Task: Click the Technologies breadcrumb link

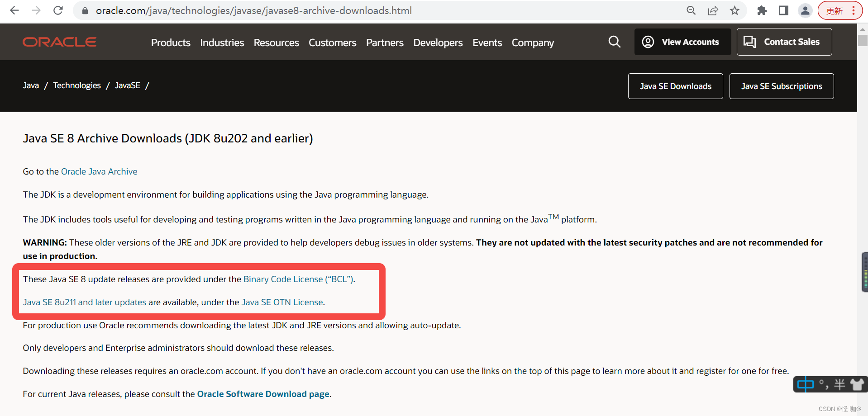Action: (77, 85)
